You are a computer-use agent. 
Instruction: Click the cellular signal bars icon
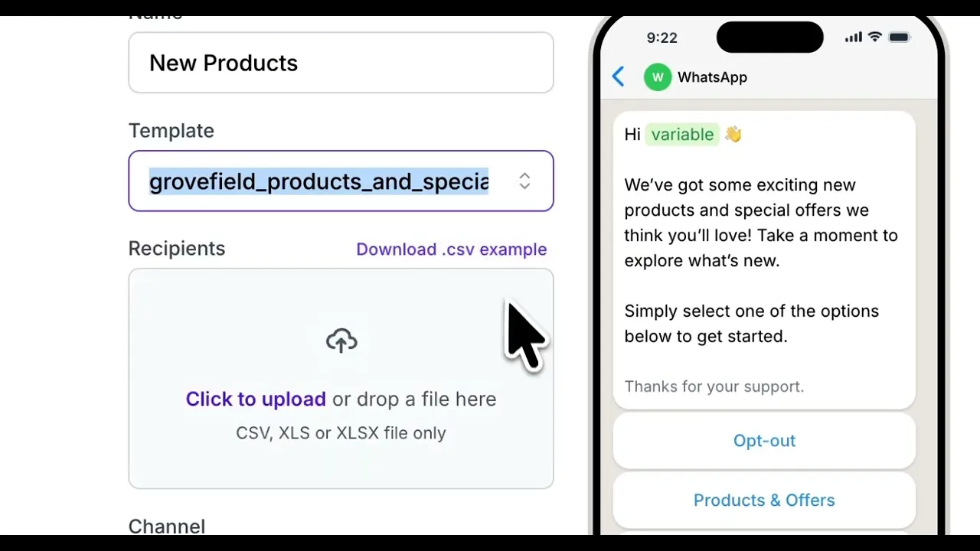pyautogui.click(x=853, y=38)
